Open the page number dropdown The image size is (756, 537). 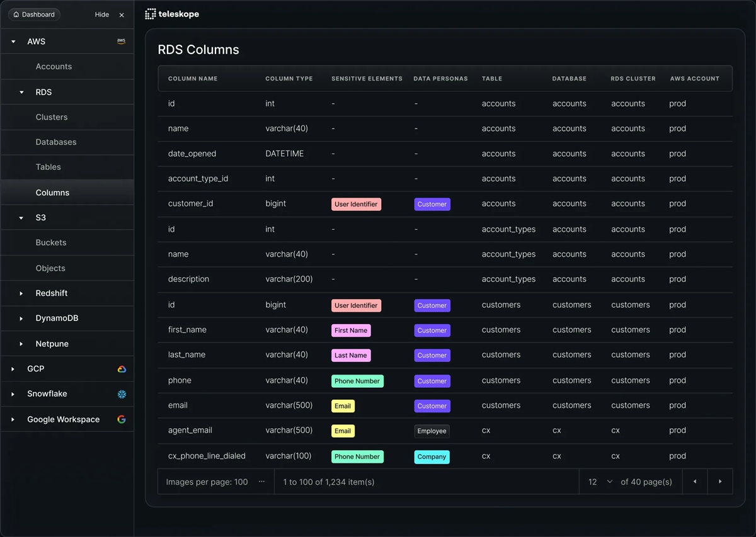point(609,482)
